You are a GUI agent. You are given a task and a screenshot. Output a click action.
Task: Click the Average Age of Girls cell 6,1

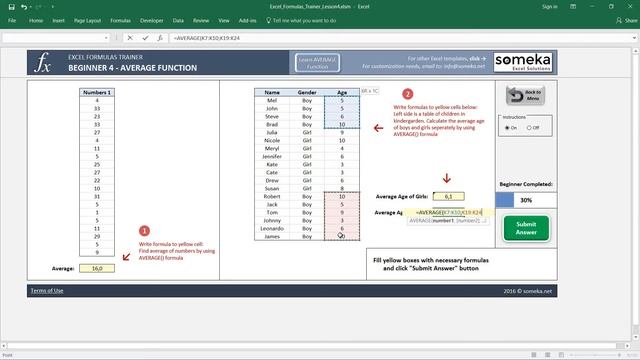point(449,197)
